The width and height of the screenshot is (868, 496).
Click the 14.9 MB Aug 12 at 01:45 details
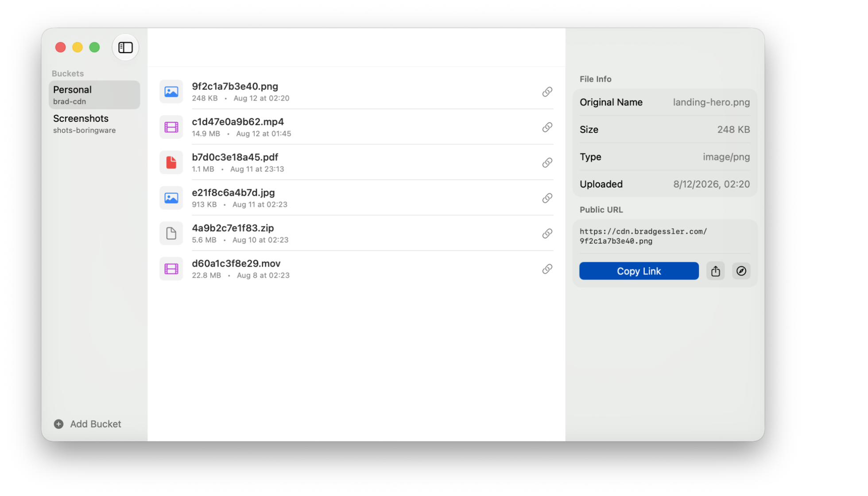tap(241, 134)
